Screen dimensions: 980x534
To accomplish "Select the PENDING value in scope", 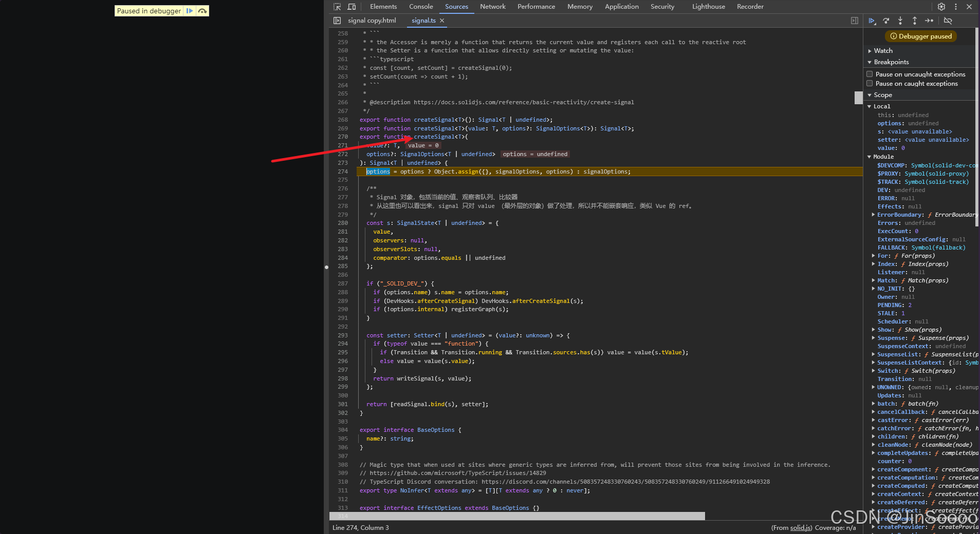I will pos(910,305).
